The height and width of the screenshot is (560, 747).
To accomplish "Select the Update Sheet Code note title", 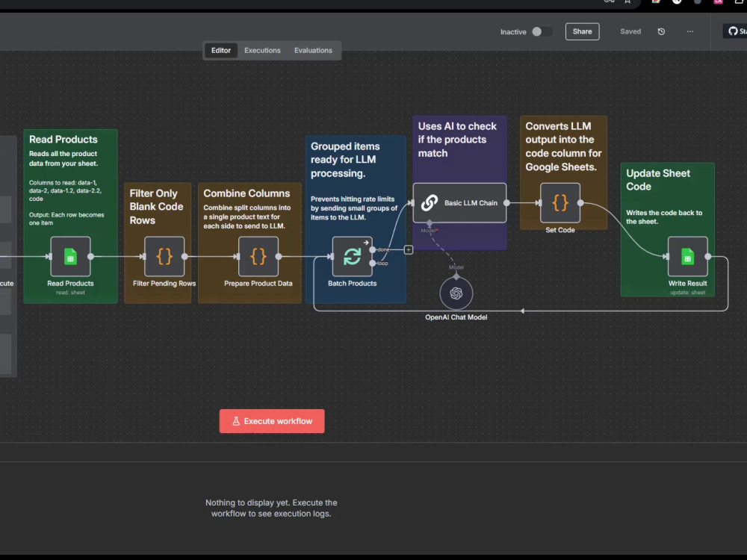I will point(658,179).
